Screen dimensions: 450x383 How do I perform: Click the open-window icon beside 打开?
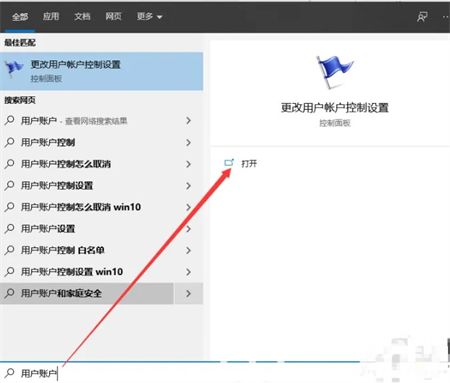pyautogui.click(x=229, y=163)
